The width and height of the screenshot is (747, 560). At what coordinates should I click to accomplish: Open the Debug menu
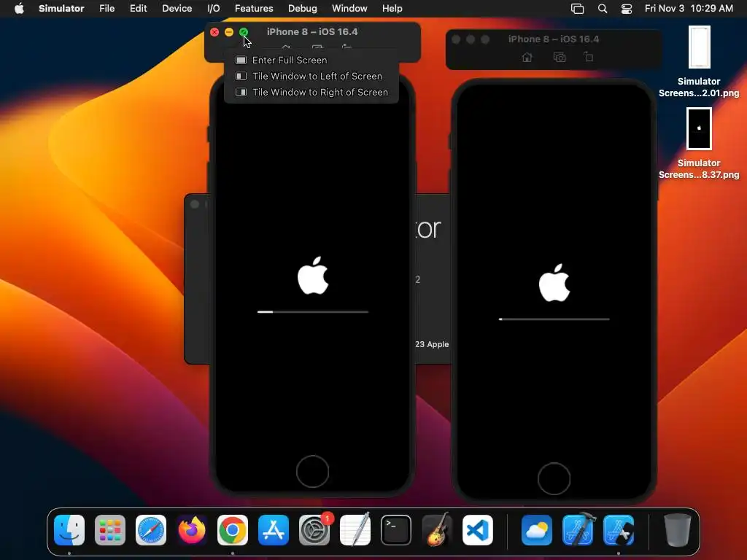(303, 9)
